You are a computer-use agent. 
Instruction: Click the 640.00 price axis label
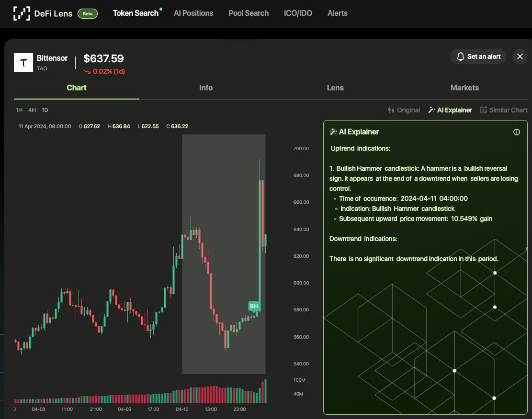tap(301, 230)
